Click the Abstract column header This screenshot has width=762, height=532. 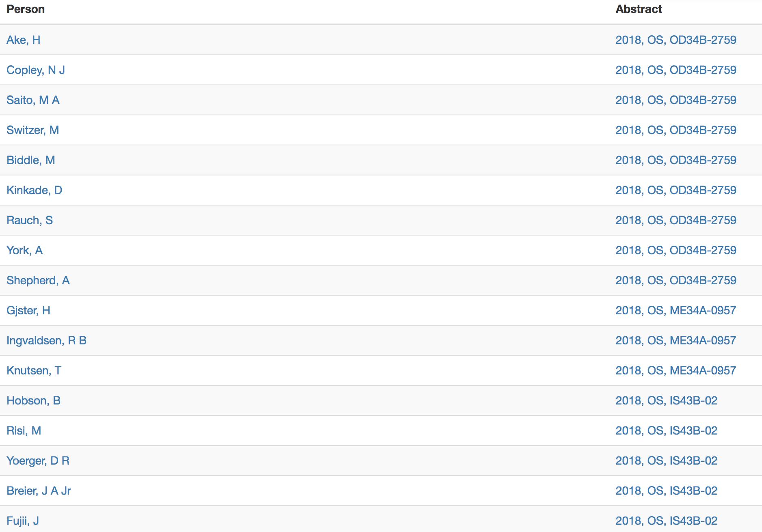(x=639, y=9)
